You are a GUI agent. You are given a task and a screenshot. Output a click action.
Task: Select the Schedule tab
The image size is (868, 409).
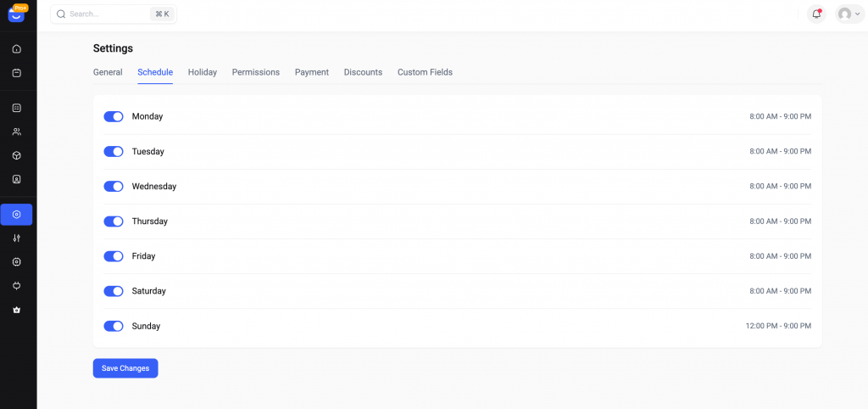coord(155,72)
